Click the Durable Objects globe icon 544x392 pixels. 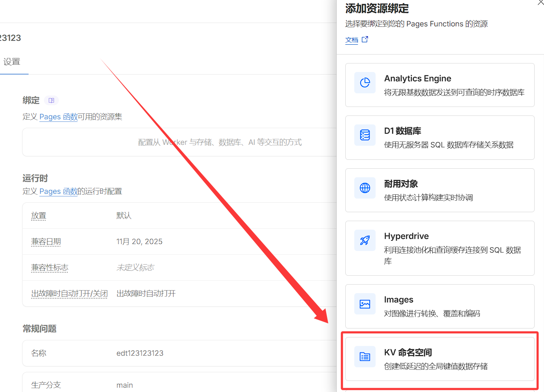pyautogui.click(x=365, y=188)
